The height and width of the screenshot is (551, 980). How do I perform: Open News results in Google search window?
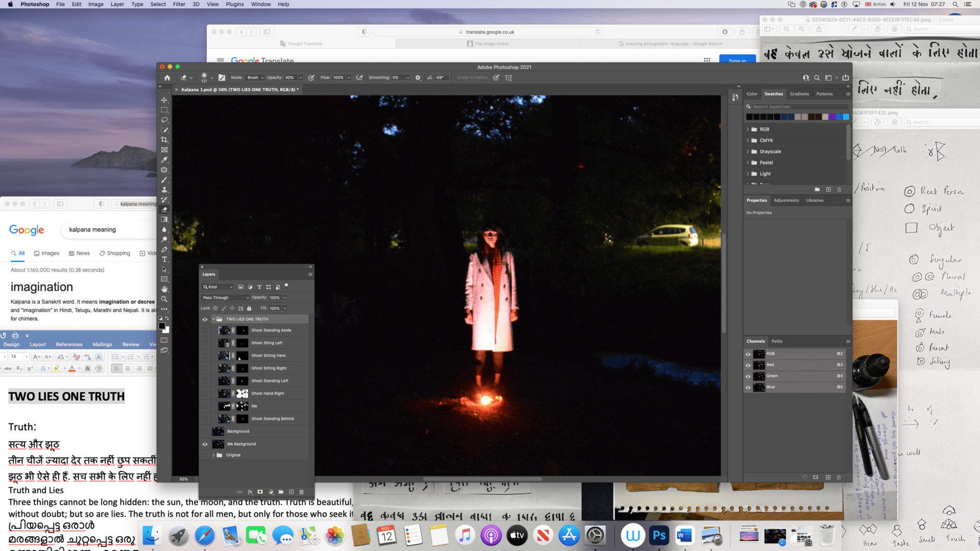point(79,253)
